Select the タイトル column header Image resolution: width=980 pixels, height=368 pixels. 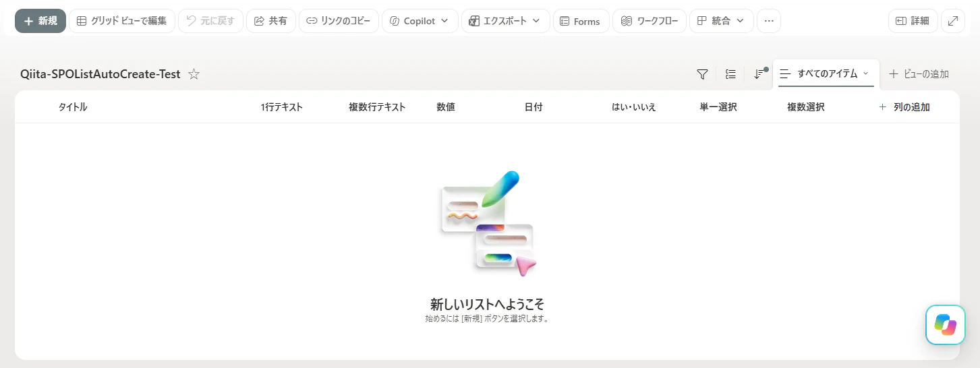pyautogui.click(x=73, y=107)
